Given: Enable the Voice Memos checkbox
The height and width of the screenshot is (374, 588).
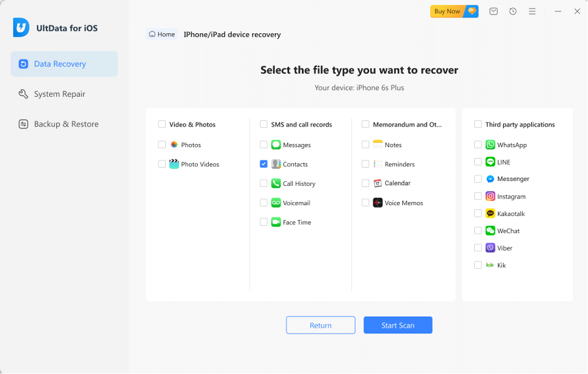Looking at the screenshot, I should (365, 203).
